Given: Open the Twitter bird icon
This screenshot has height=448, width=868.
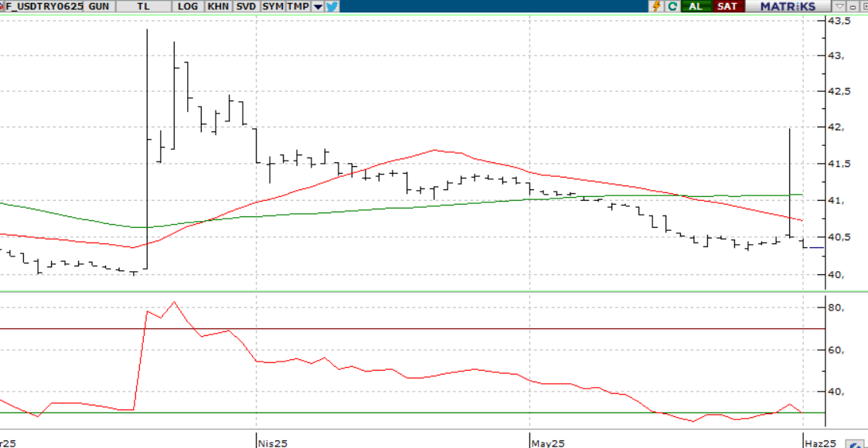Looking at the screenshot, I should pos(332,6).
